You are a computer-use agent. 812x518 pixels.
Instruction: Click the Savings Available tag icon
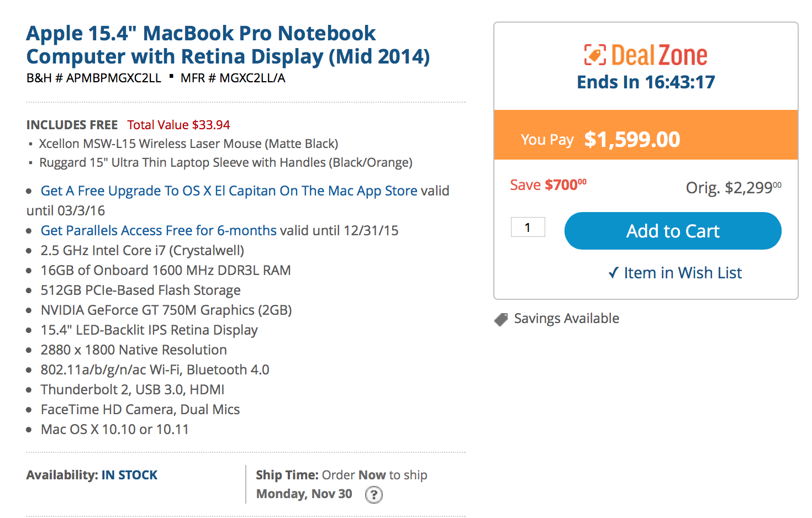[x=501, y=319]
